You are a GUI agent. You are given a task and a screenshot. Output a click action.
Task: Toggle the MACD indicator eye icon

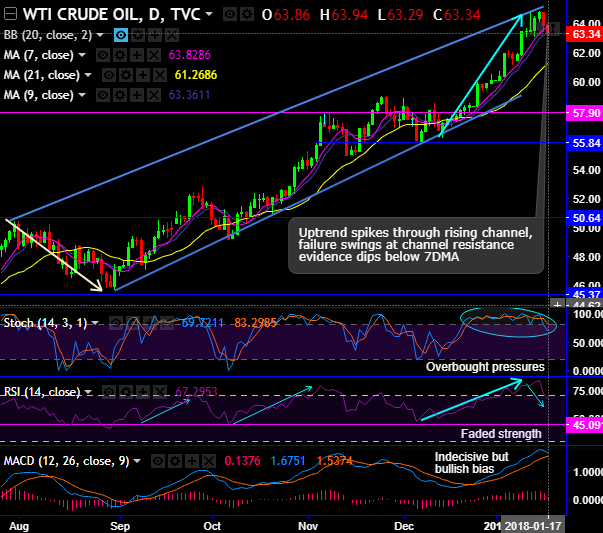point(158,461)
